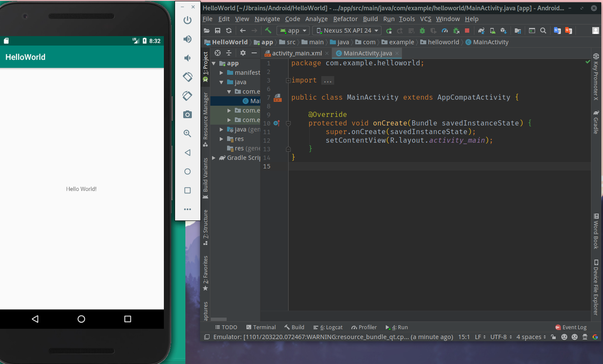This screenshot has height=364, width=603.
Task: Collapse the java folder arrow
Action: 222,83
